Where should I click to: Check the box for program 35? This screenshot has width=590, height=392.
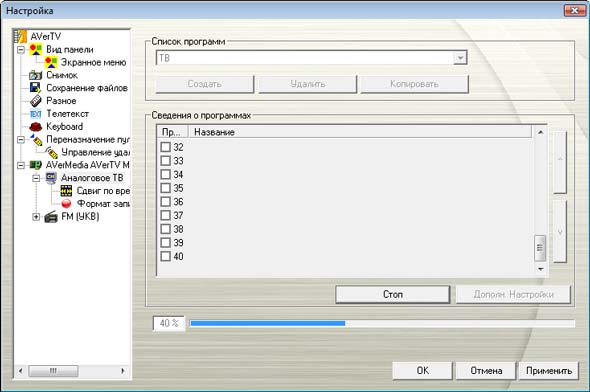[166, 188]
